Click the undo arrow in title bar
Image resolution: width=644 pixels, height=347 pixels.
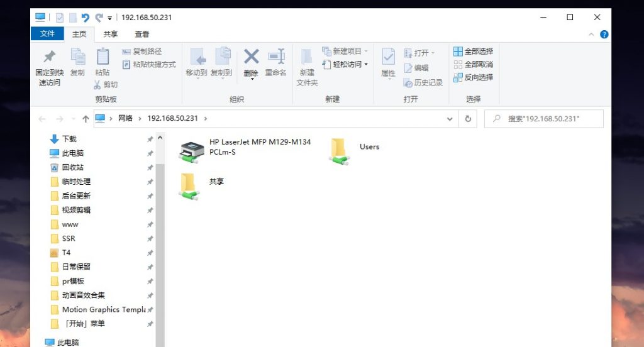tap(85, 18)
